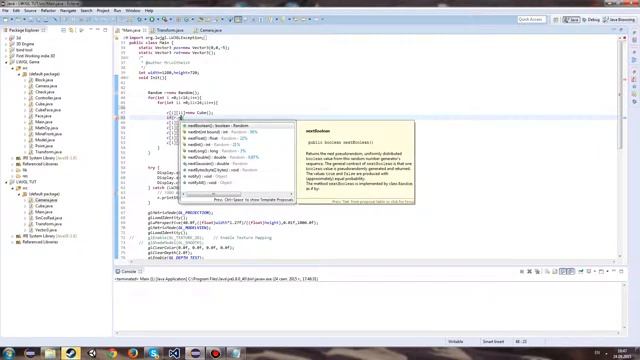
Task: Open the Refactor menu
Action: (48, 11)
